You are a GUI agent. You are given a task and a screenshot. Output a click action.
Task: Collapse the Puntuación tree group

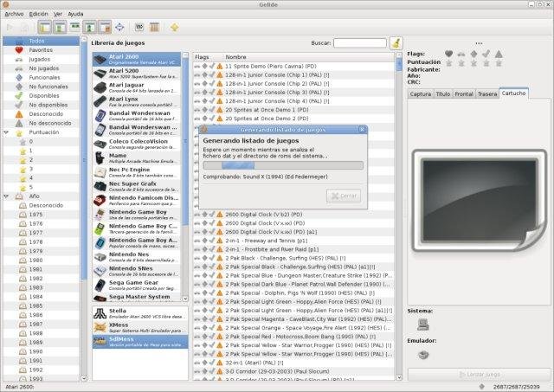(x=6, y=132)
